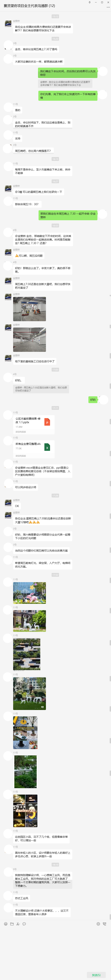The height and width of the screenshot is (980, 111).
Task: Click the quoted 金赞桥 message under 好的
Action: (x=41, y=389)
